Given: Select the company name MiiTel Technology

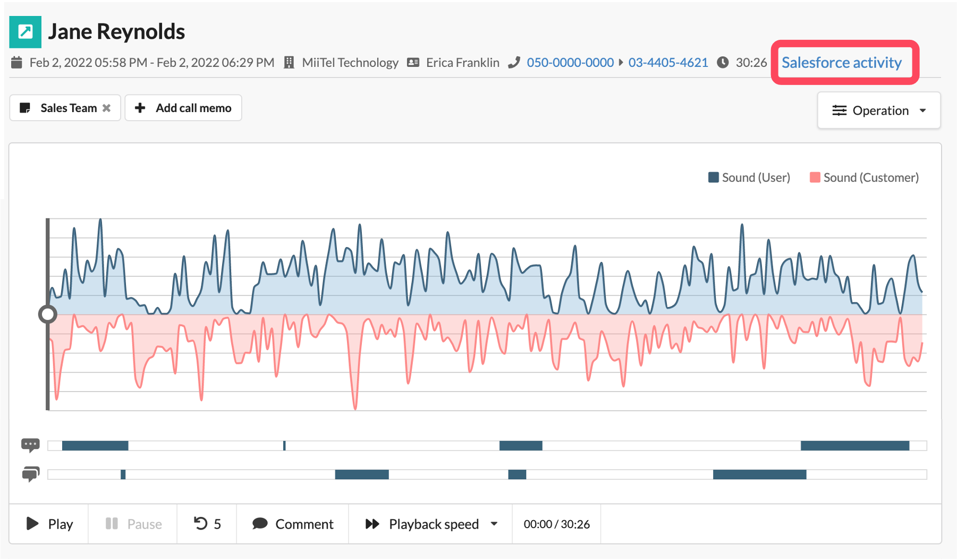Looking at the screenshot, I should tap(350, 63).
